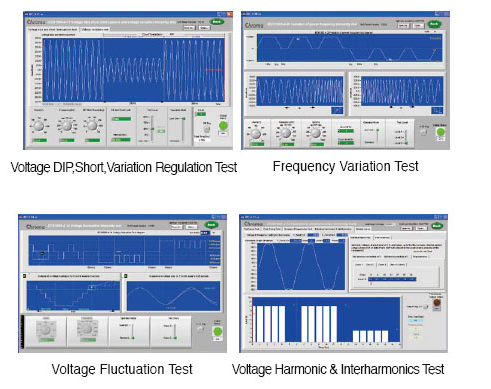491x389 pixels.
Task: Click the green Back button in Frequency Variation window
Action: (434, 24)
